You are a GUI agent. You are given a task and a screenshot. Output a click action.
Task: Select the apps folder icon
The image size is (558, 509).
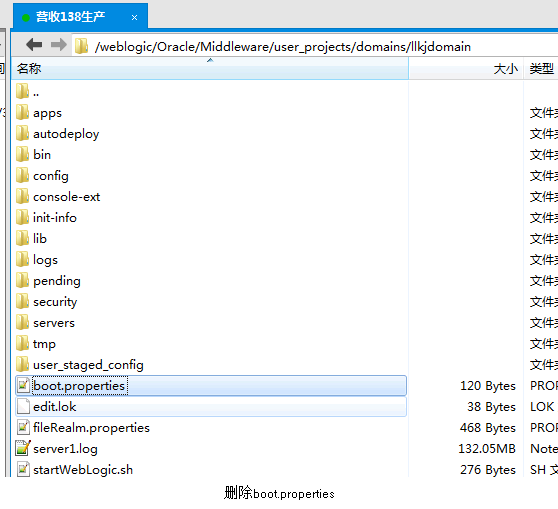click(22, 112)
